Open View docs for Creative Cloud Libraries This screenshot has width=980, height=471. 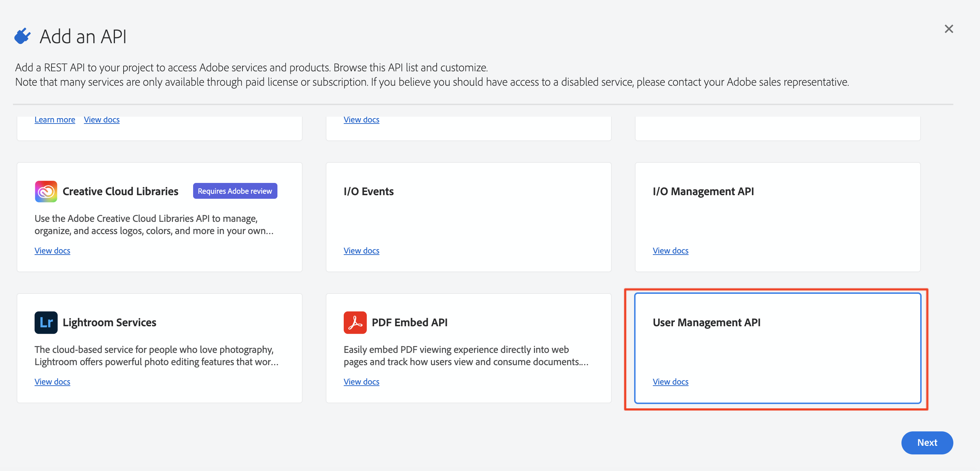(x=52, y=251)
